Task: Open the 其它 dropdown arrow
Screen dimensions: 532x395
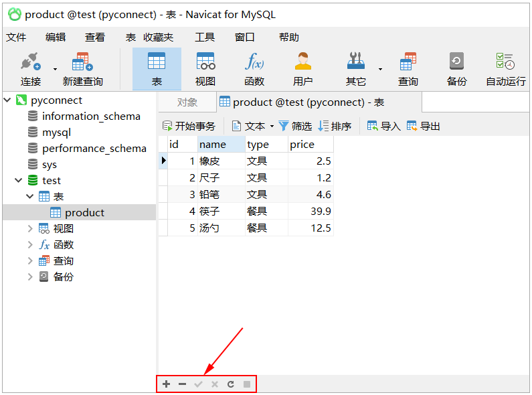Action: (x=380, y=69)
